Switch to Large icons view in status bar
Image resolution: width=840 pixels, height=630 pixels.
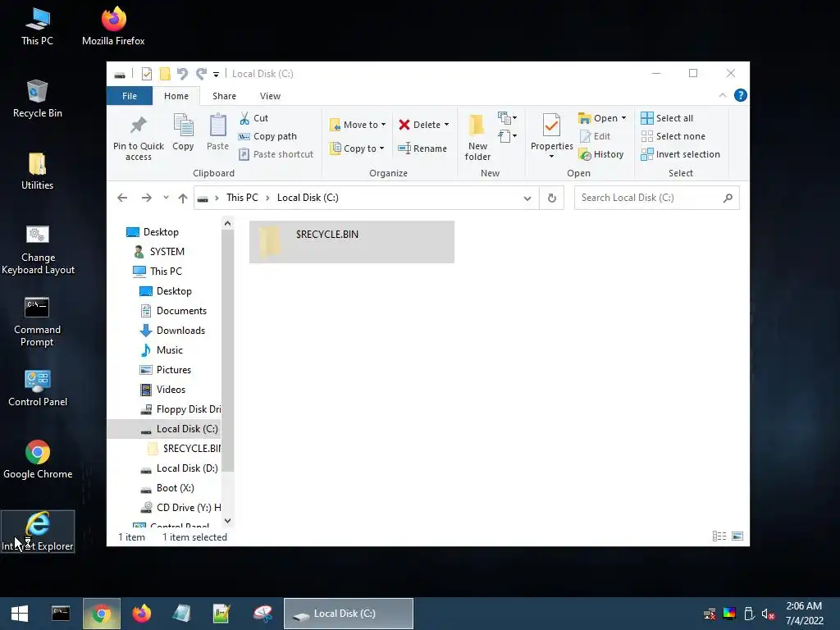tap(737, 536)
